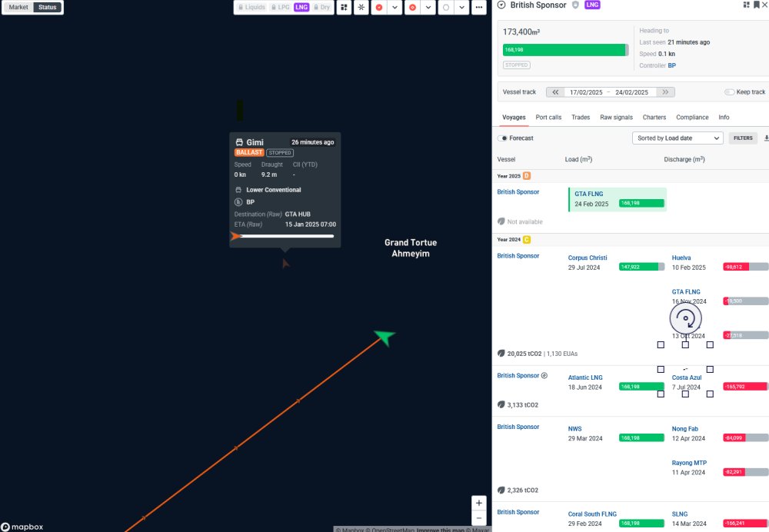
Task: Open the Port calls tab
Action: pos(548,118)
